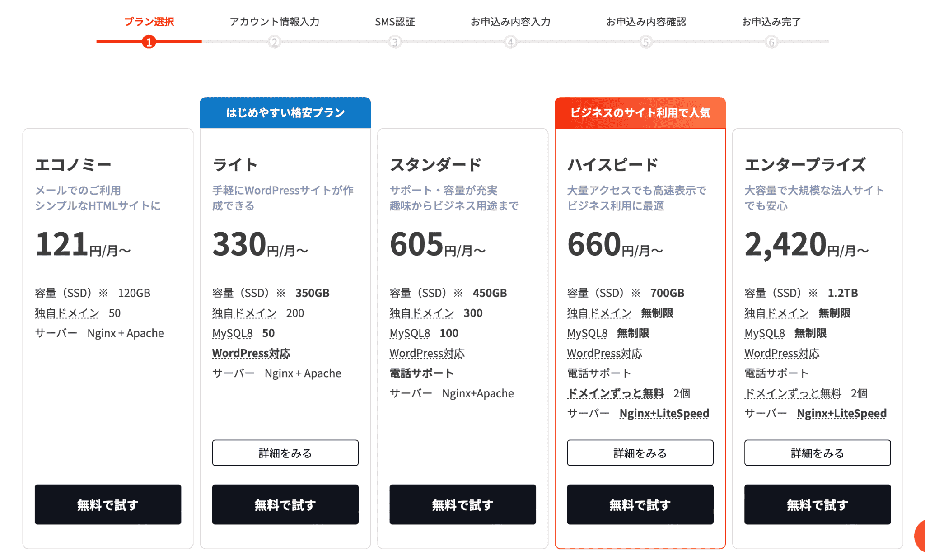Start free trial of ハイスピード plan
Viewport: 925px width, 560px height.
tap(640, 504)
